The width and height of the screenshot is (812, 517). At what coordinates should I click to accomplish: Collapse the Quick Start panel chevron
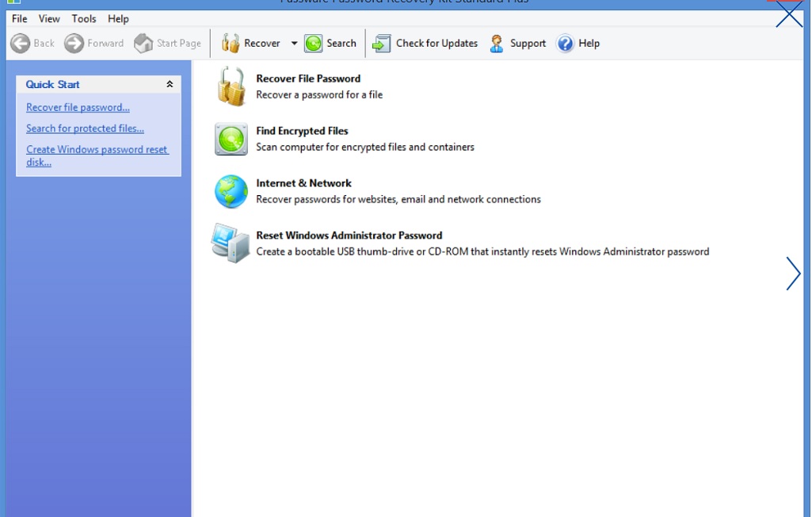click(x=170, y=84)
